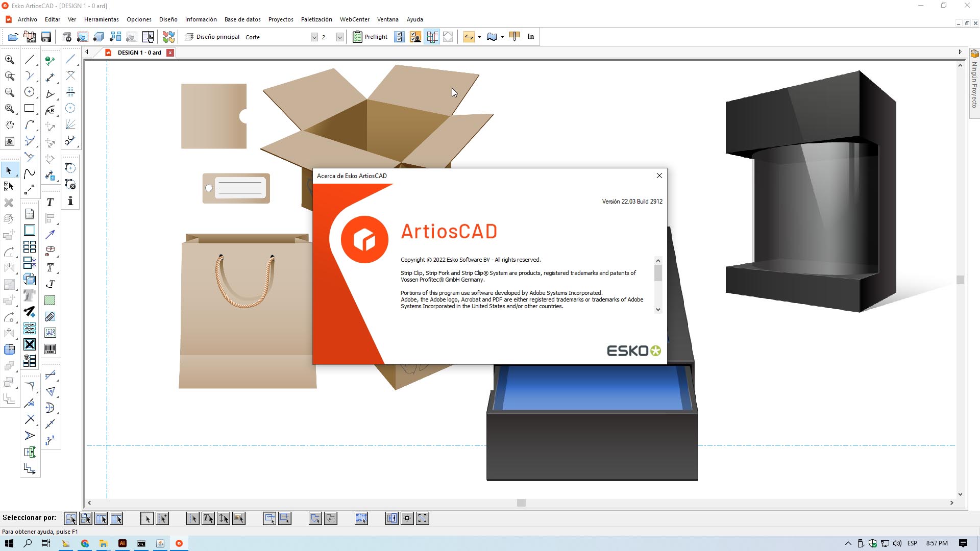Select the Zoom in magnifier tool

9,60
